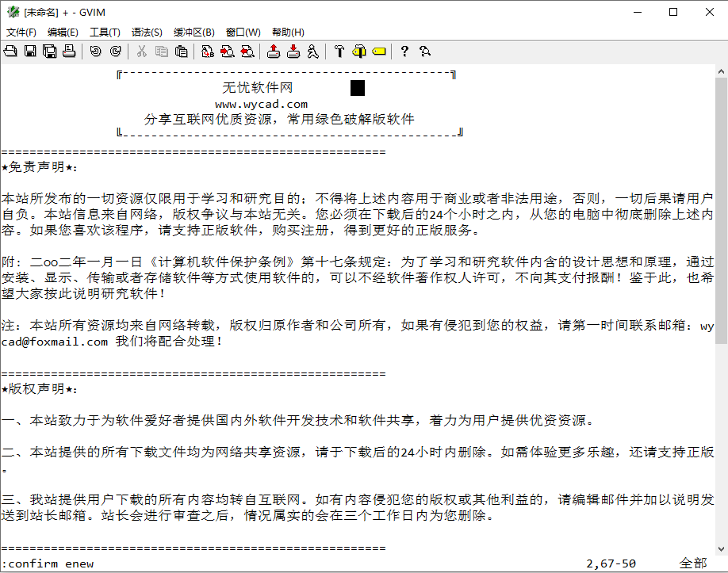Print the buffer using the printer icon

point(69,52)
